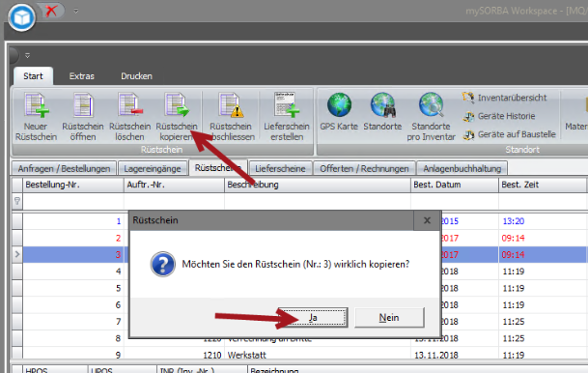The height and width of the screenshot is (373, 588).
Task: Click Lieferschein erstellen icon
Action: (287, 117)
